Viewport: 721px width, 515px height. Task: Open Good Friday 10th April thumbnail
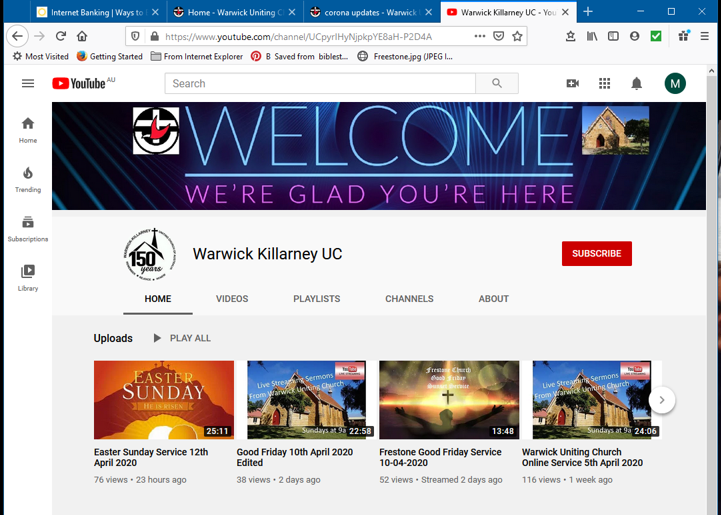coord(306,400)
